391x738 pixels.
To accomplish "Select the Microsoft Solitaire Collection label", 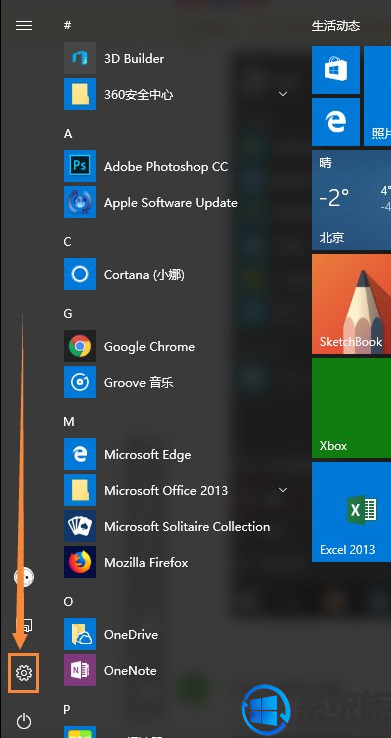I will click(187, 527).
